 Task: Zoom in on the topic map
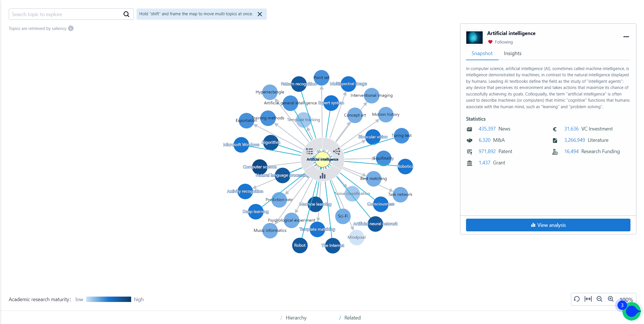pos(611,299)
